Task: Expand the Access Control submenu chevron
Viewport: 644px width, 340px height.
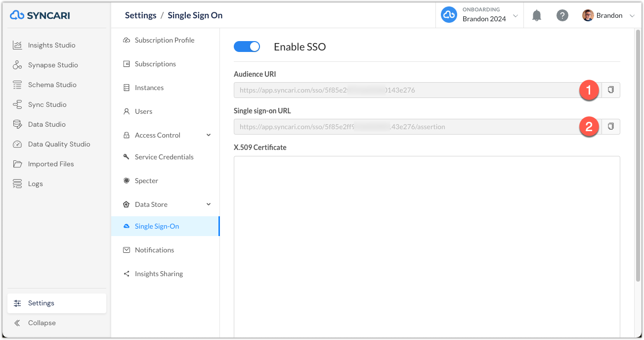Action: (x=209, y=135)
